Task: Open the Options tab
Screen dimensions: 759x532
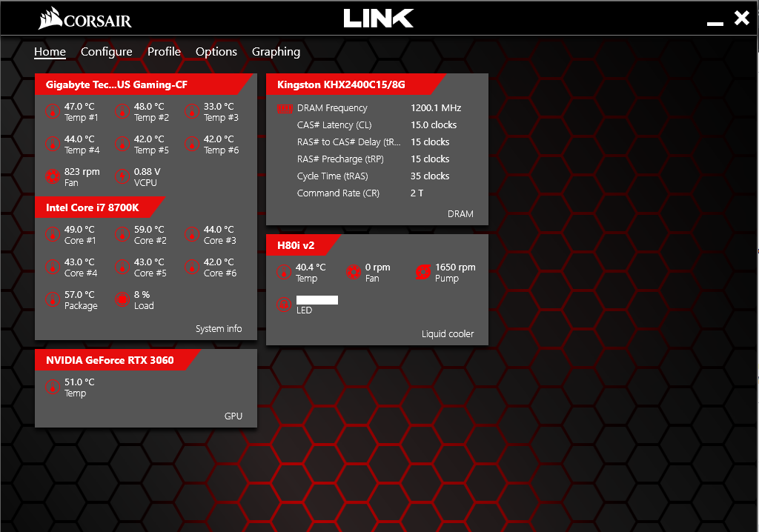Action: 216,52
